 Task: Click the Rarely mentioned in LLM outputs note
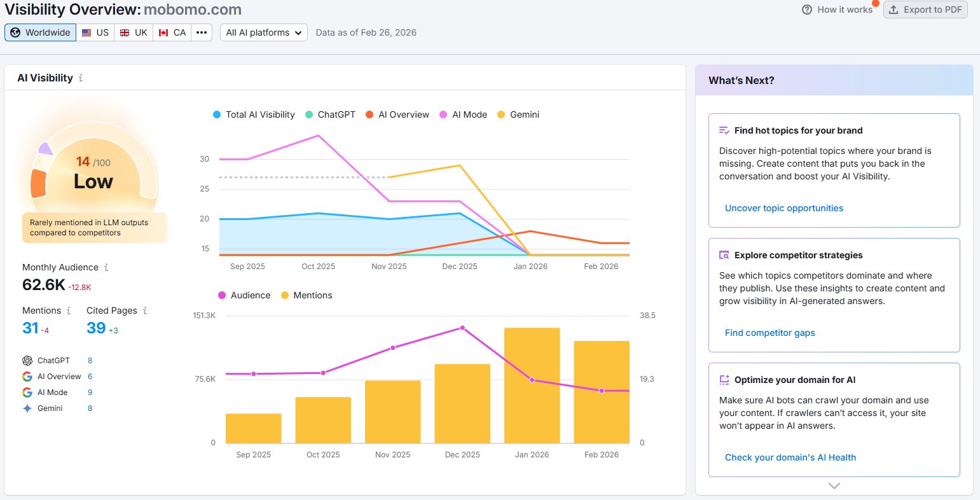coord(94,228)
